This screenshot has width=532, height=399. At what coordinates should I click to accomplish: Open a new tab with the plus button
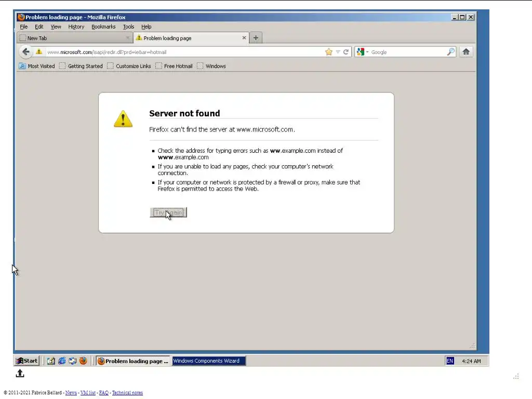256,38
